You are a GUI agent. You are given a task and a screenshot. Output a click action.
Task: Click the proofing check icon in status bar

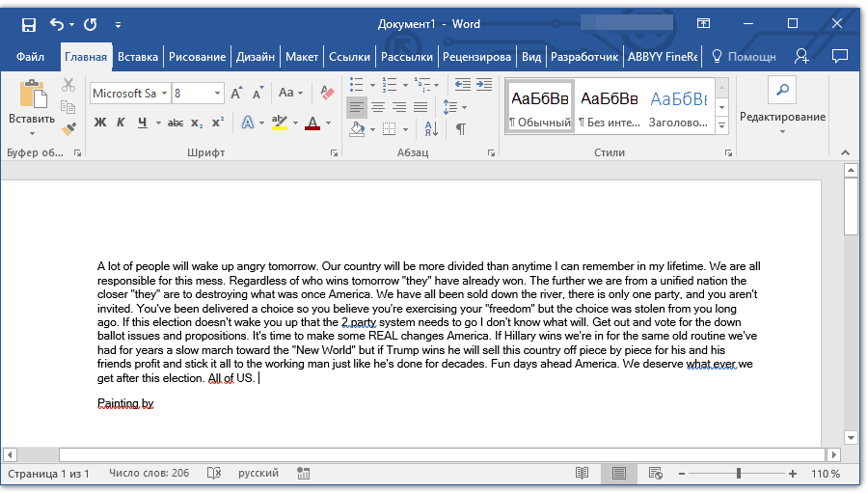pyautogui.click(x=214, y=473)
